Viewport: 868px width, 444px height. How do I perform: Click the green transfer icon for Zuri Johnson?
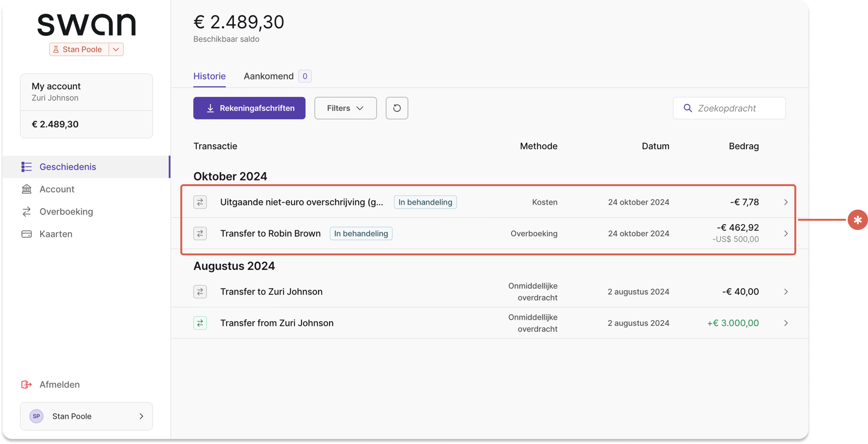coord(200,323)
